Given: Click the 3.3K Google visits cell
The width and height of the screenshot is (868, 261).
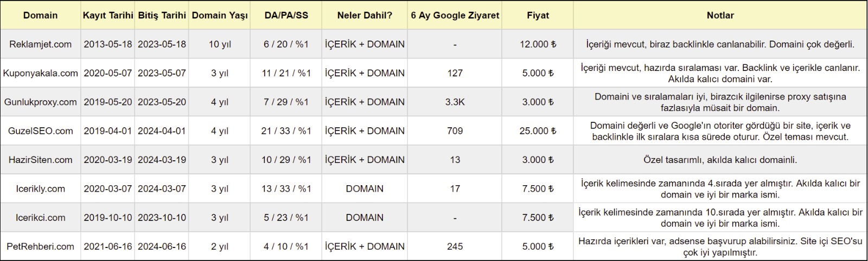Looking at the screenshot, I should 455,102.
